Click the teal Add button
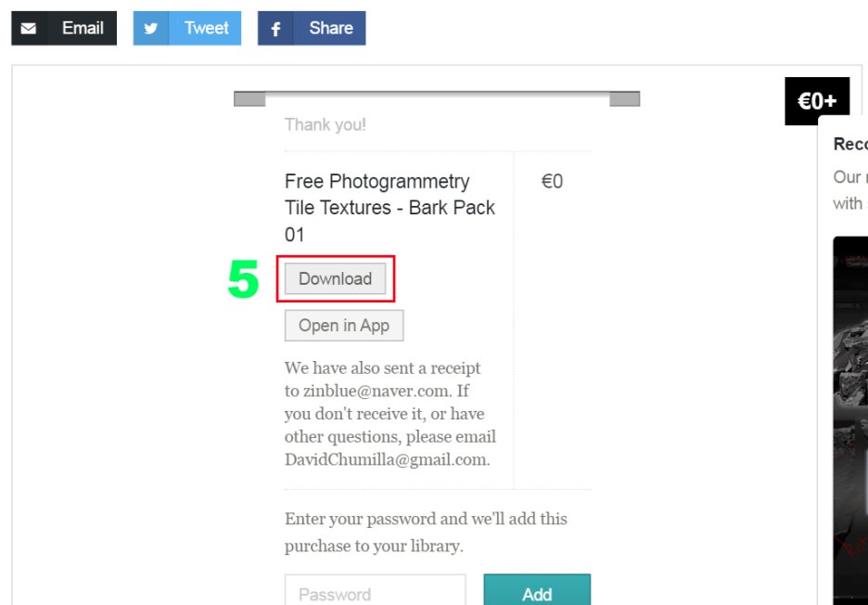This screenshot has width=868, height=605. pos(537,592)
